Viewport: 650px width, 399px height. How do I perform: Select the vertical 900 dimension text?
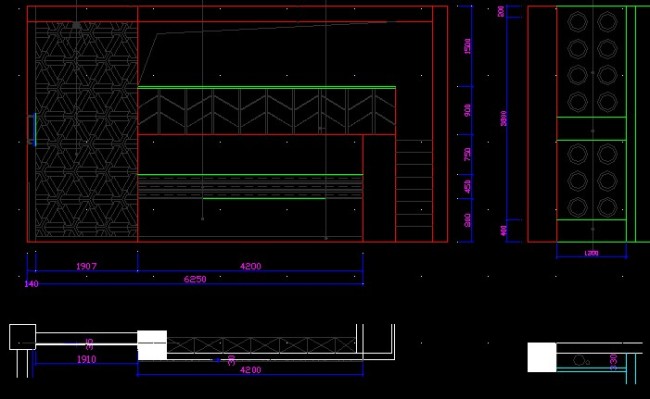(468, 110)
